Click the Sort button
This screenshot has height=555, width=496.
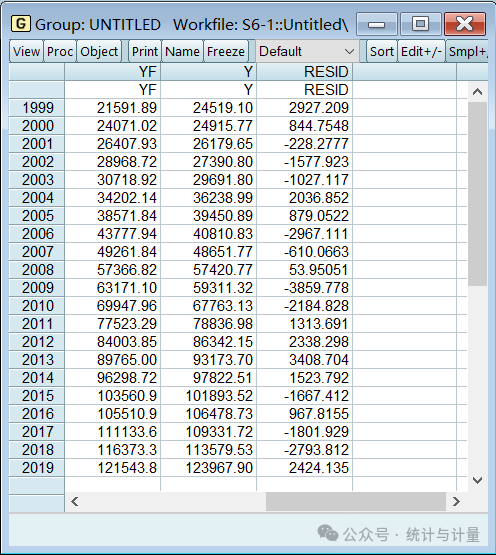pyautogui.click(x=382, y=52)
